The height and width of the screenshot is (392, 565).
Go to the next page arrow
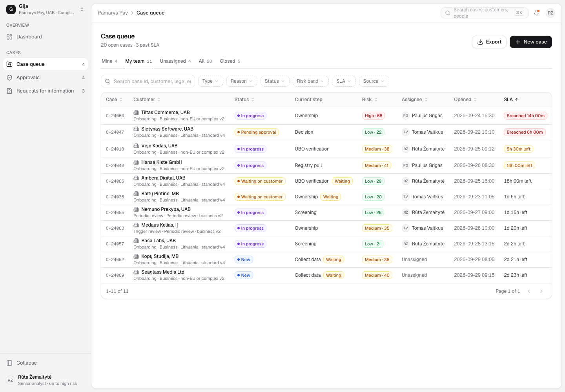[541, 291]
